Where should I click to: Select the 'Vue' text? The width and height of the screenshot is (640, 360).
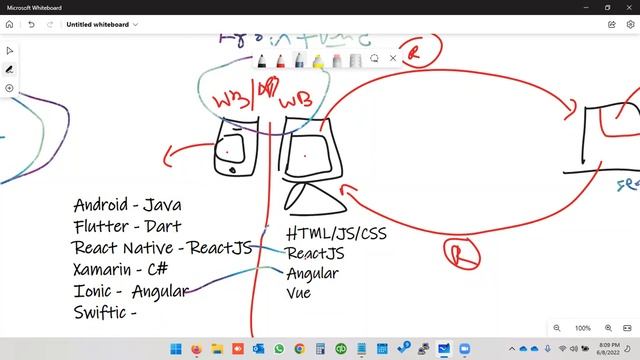tap(299, 293)
